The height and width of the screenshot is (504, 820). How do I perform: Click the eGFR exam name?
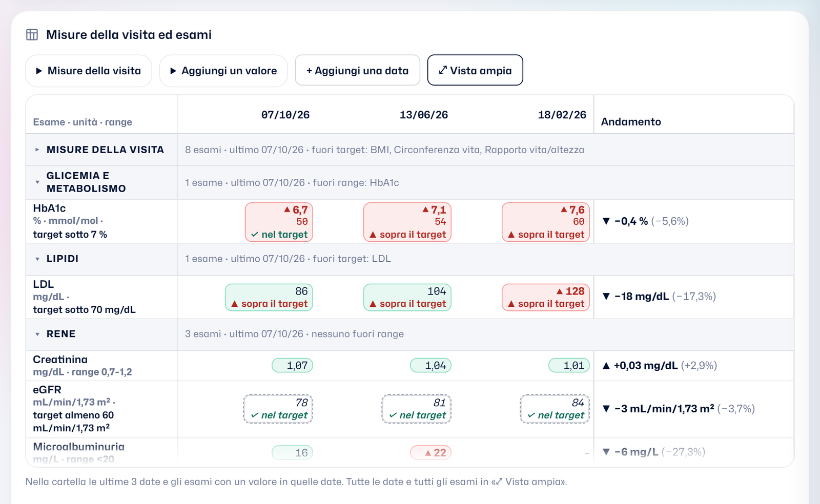tap(47, 390)
